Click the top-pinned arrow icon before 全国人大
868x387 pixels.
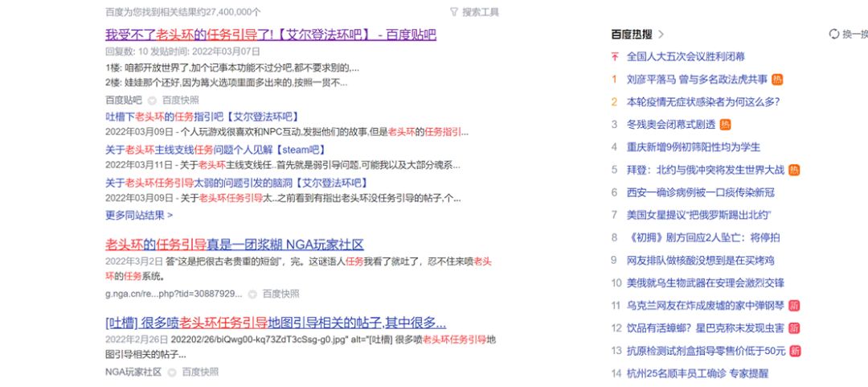615,56
